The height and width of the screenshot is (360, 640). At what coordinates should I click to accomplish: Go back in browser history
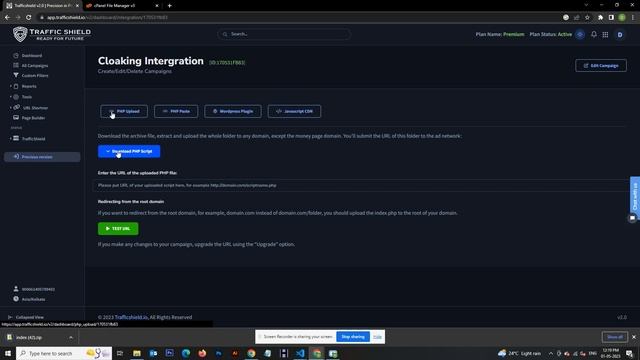click(7, 18)
